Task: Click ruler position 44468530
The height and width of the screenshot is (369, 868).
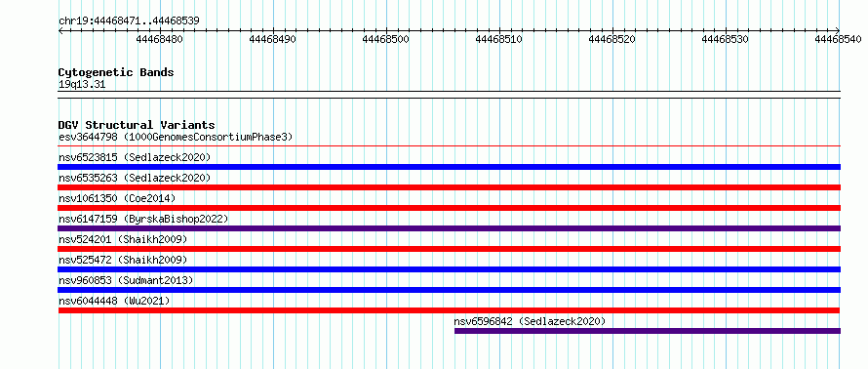Action: pyautogui.click(x=725, y=39)
